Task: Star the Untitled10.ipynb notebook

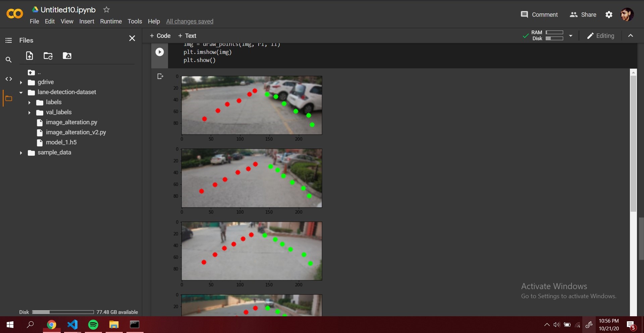Action: [106, 10]
